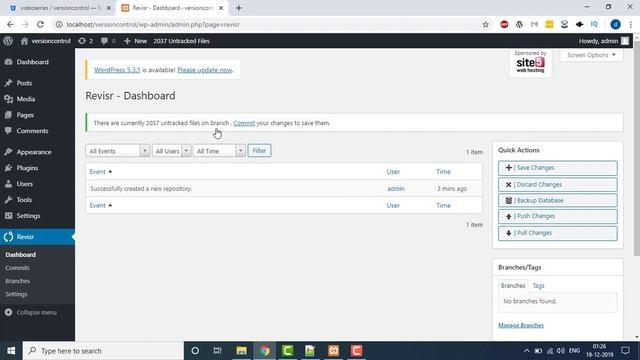640x360 pixels.
Task: Collapse the admin sidebar menu
Action: pyautogui.click(x=31, y=312)
